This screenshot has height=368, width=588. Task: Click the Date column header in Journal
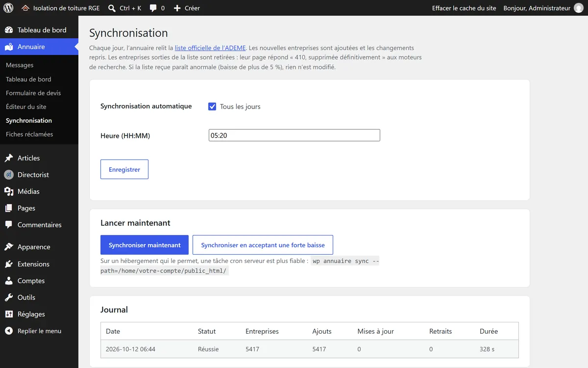pyautogui.click(x=113, y=331)
